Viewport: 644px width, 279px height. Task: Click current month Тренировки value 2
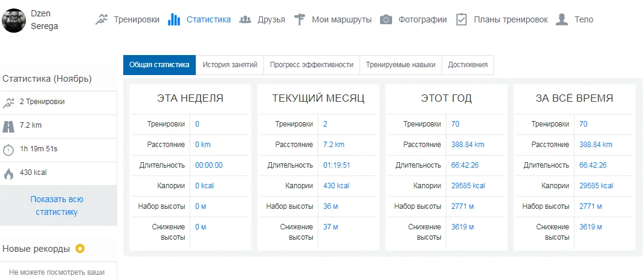pos(325,124)
